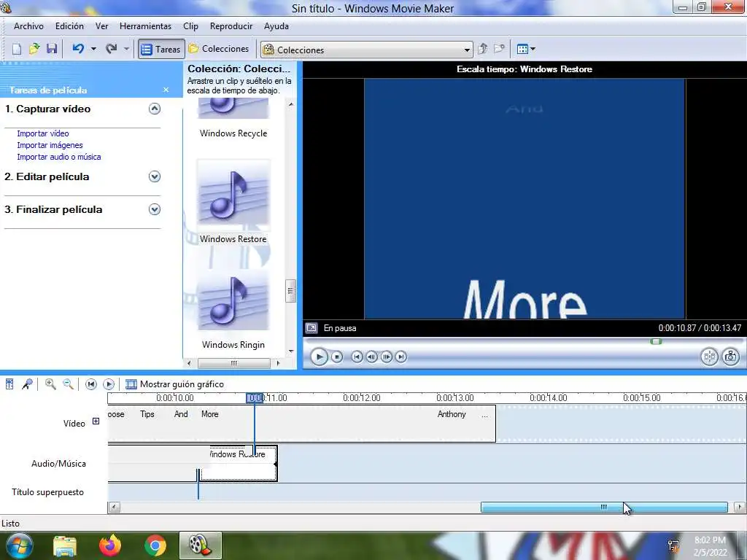Click the Importar imágenes link
Viewport: 747px width, 560px height.
50,145
